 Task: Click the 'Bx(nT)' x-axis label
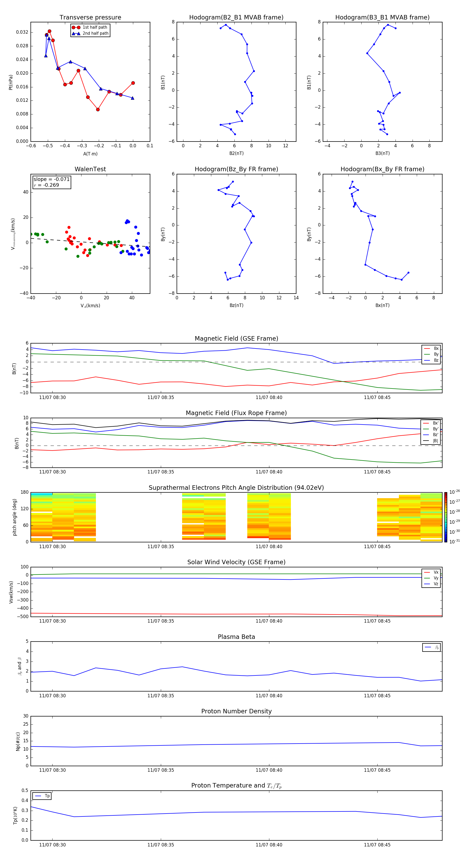pos(382,305)
